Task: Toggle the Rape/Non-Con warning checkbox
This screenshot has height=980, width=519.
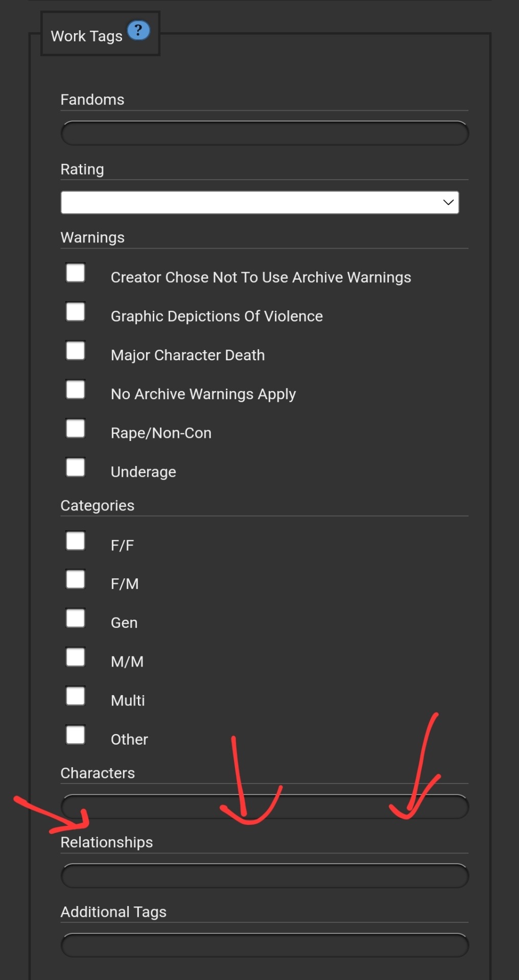Action: tap(76, 429)
